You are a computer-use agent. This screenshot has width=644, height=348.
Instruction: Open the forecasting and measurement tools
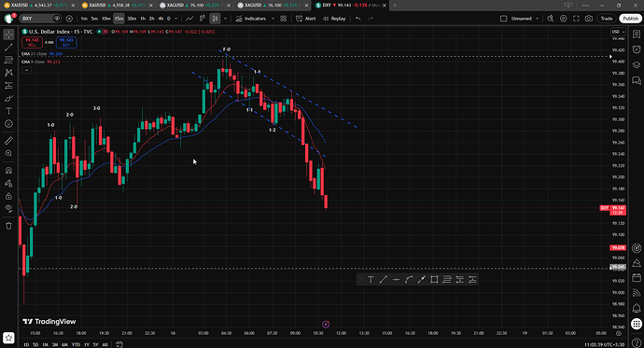[8, 85]
